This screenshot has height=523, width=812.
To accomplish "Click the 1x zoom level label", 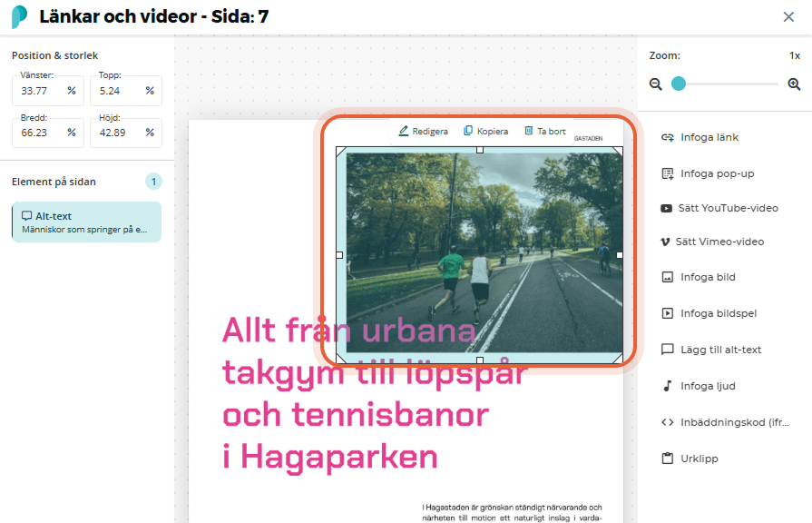I will 795,55.
